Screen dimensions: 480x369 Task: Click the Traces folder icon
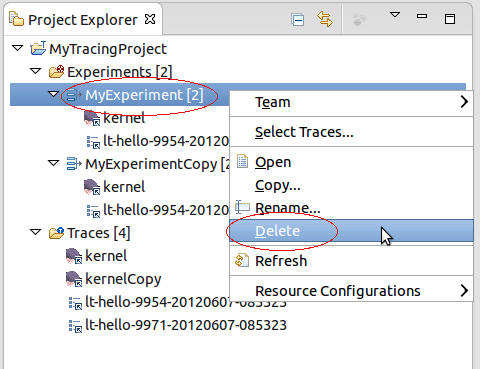click(56, 233)
